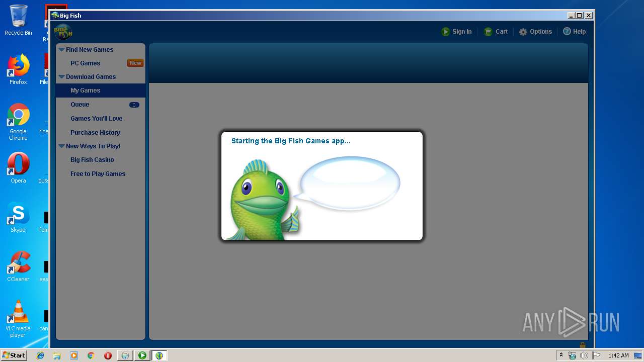Open VLC media player desktop shortcut
This screenshot has height=362, width=644.
[18, 319]
